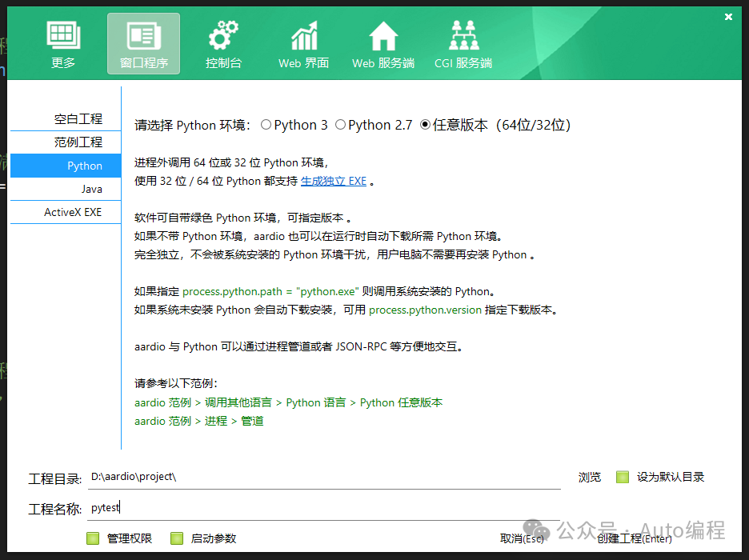Choose the CGI 服务端 icon
749x560 pixels.
tap(463, 42)
